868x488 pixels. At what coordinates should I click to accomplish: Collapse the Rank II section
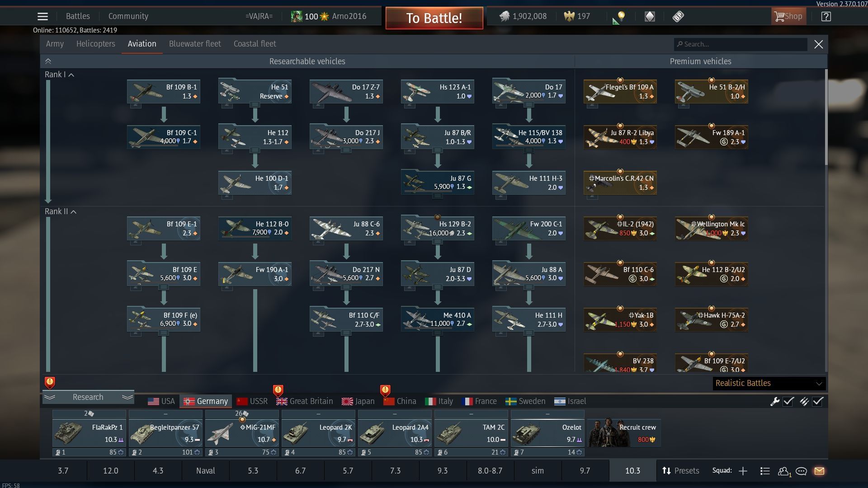[74, 211]
